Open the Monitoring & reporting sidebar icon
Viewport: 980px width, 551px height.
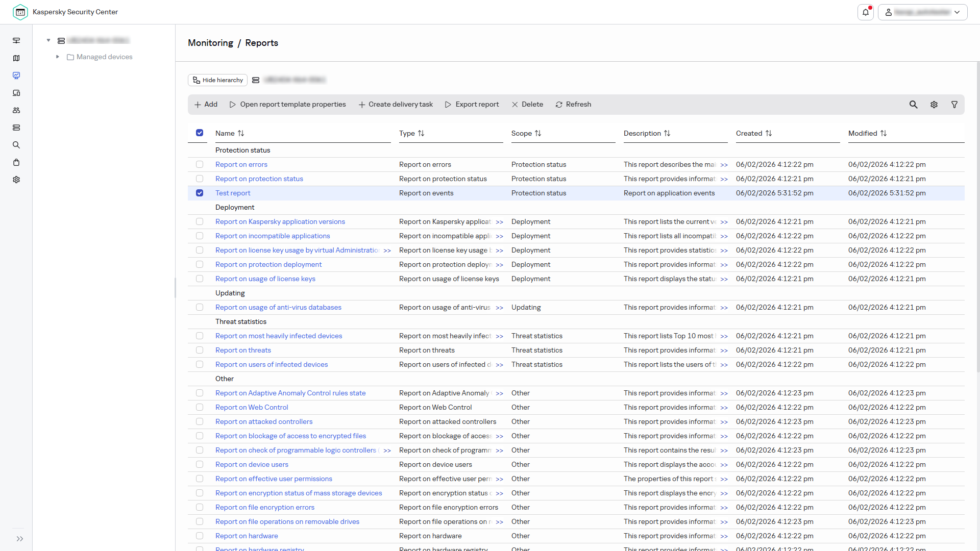16,76
